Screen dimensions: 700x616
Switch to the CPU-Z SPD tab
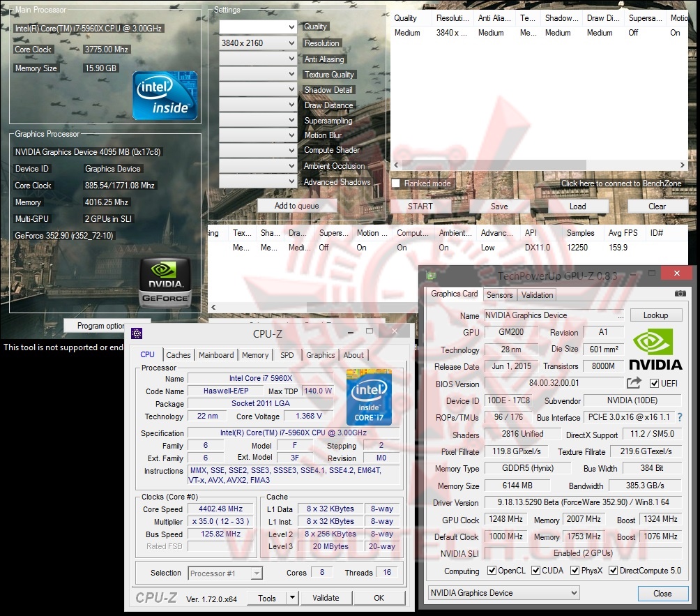[x=287, y=355]
